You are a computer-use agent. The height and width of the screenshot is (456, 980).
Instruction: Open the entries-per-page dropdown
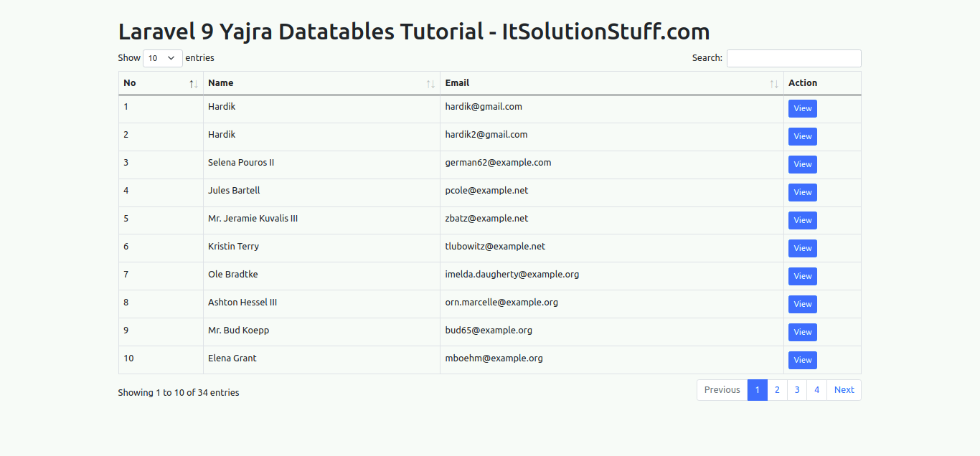(163, 58)
